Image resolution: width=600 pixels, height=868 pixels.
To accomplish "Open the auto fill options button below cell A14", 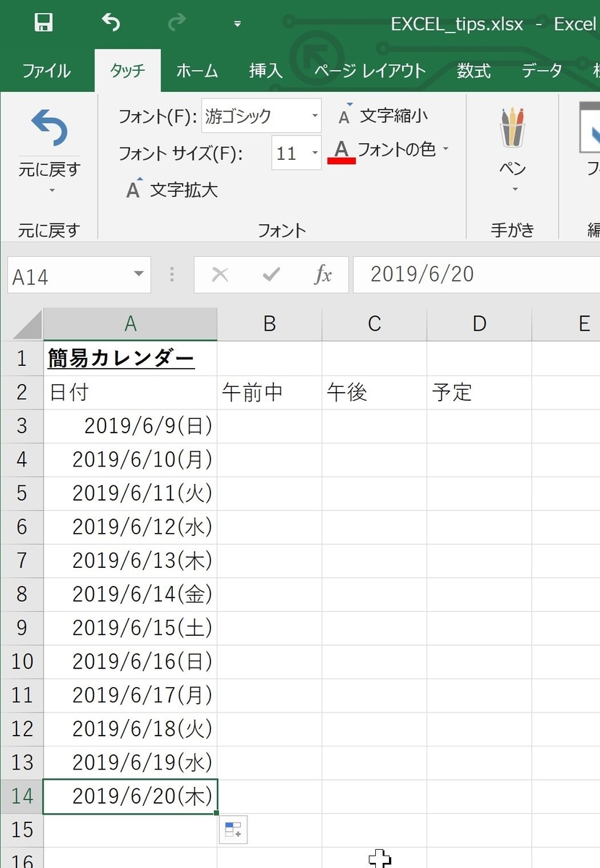I will [234, 830].
